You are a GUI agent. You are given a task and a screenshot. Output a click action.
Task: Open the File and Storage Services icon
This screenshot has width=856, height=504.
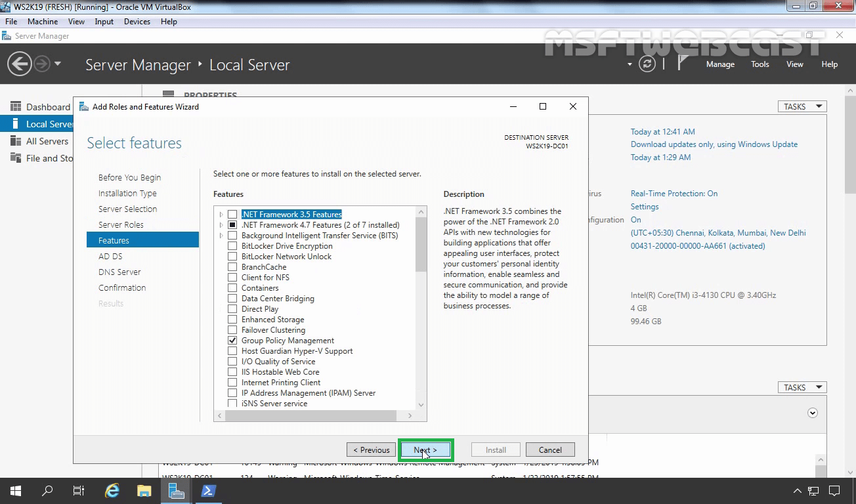(16, 158)
